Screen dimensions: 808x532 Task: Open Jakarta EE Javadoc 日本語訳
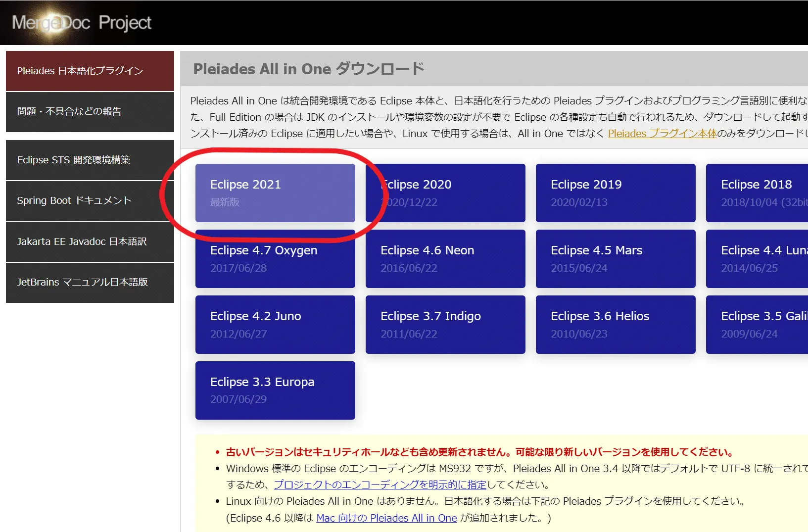click(90, 242)
